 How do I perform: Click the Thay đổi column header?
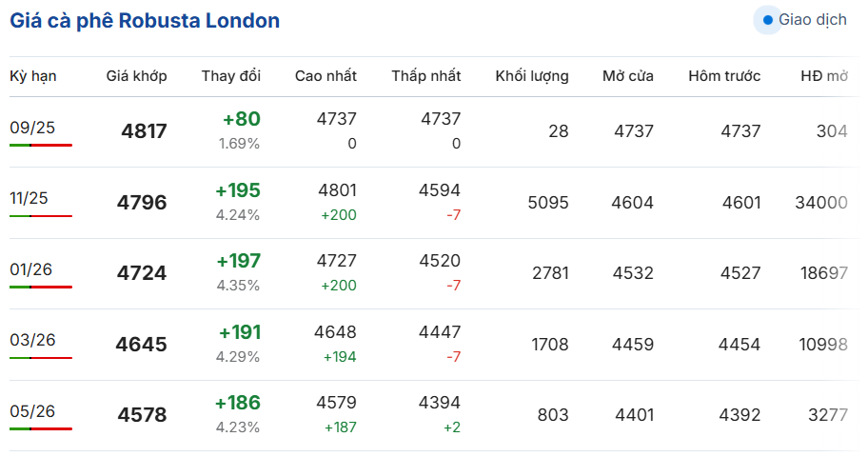point(231,76)
